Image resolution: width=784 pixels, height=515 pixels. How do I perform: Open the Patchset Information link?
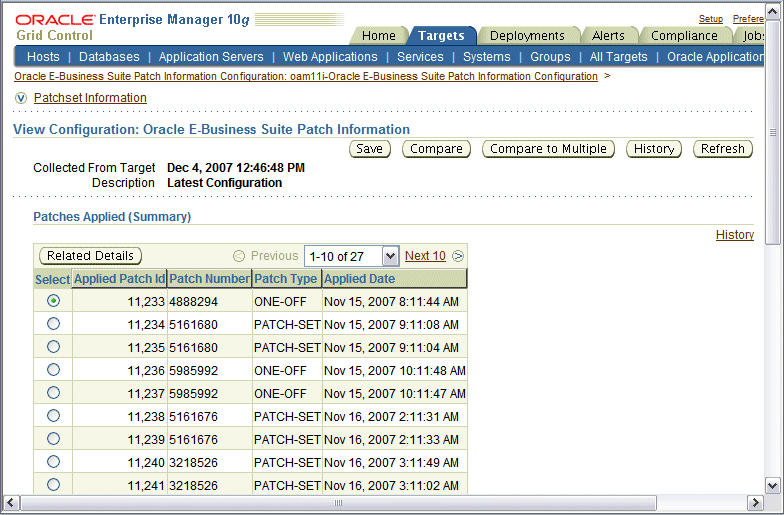coord(90,98)
